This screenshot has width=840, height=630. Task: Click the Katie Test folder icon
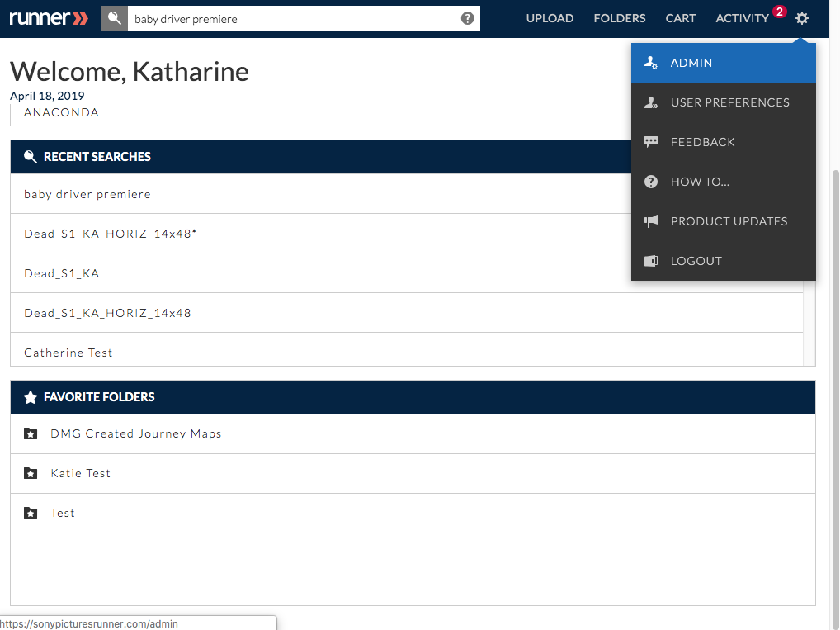click(x=31, y=473)
